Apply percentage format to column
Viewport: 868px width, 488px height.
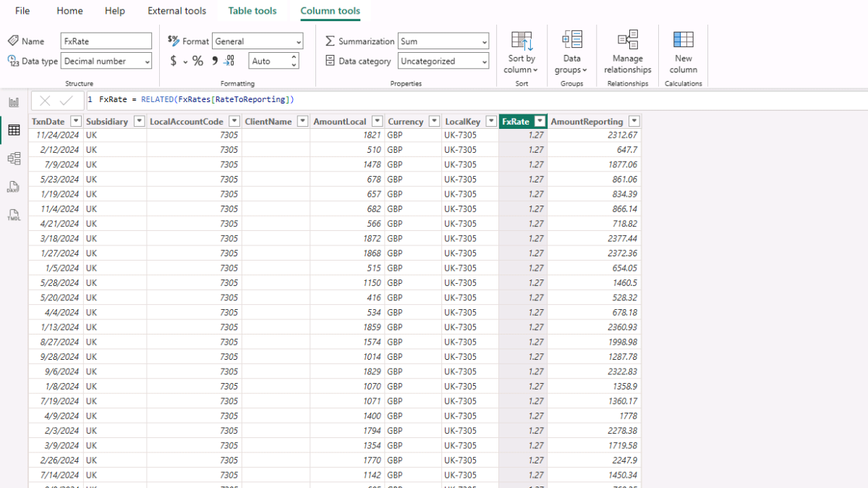coord(197,62)
